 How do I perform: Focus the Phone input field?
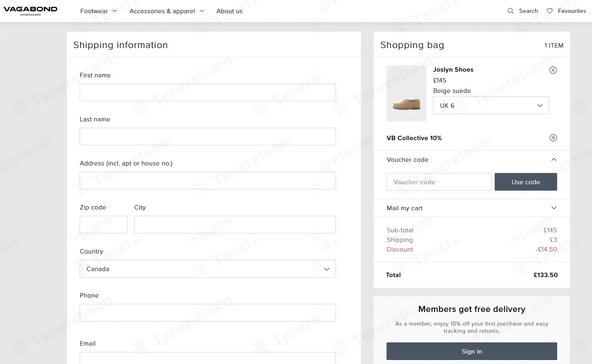[208, 313]
